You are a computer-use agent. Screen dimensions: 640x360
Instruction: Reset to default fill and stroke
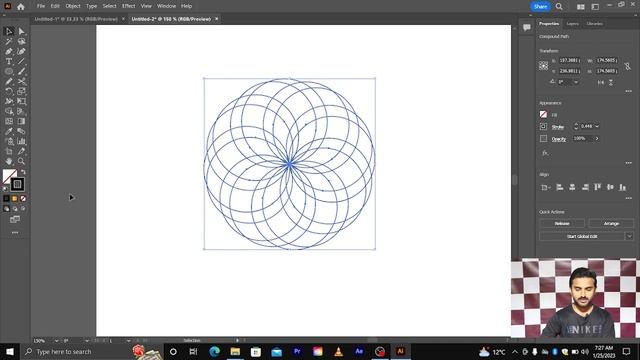5,189
